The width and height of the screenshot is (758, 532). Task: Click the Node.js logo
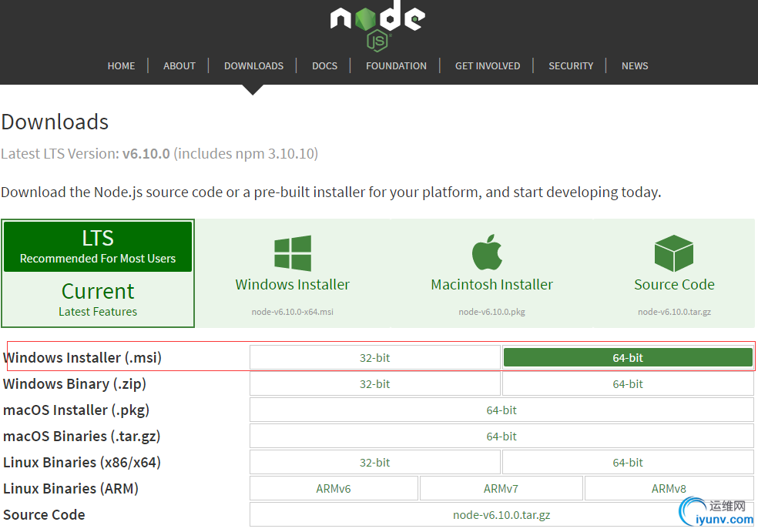pyautogui.click(x=377, y=25)
